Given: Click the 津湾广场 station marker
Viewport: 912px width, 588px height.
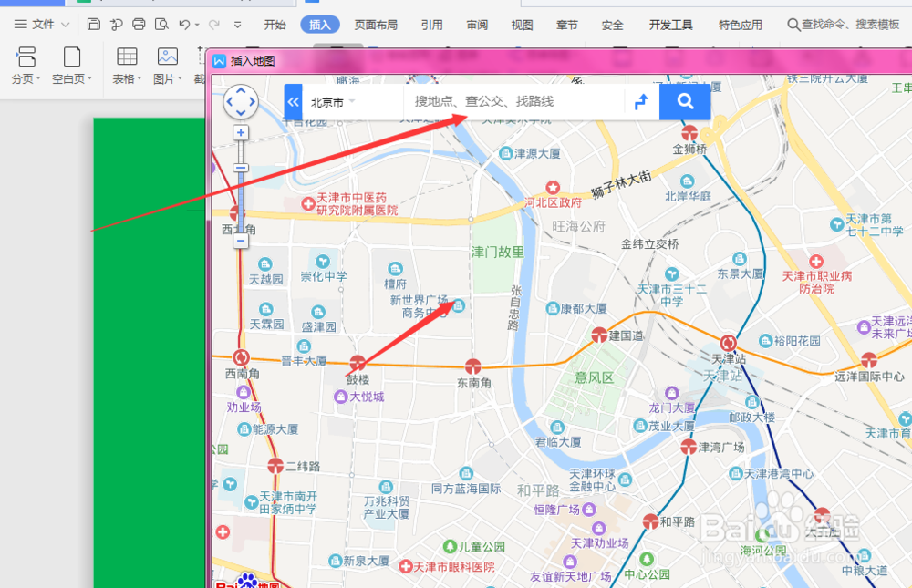Looking at the screenshot, I should [689, 447].
